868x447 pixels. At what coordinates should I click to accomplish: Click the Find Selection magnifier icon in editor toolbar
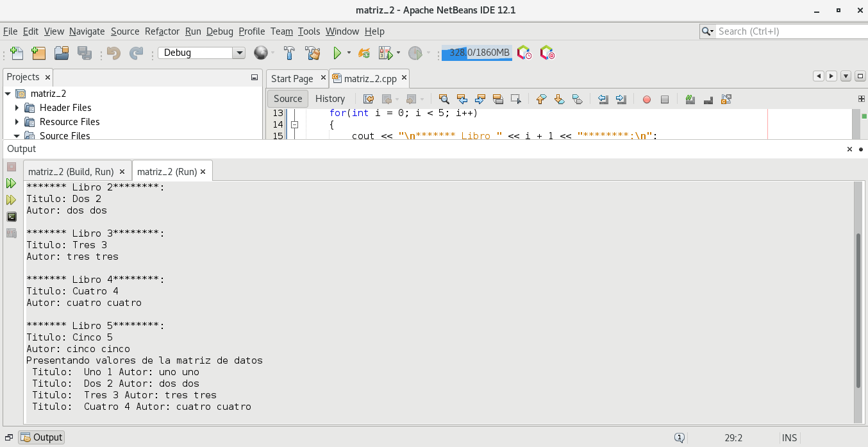[x=444, y=99]
